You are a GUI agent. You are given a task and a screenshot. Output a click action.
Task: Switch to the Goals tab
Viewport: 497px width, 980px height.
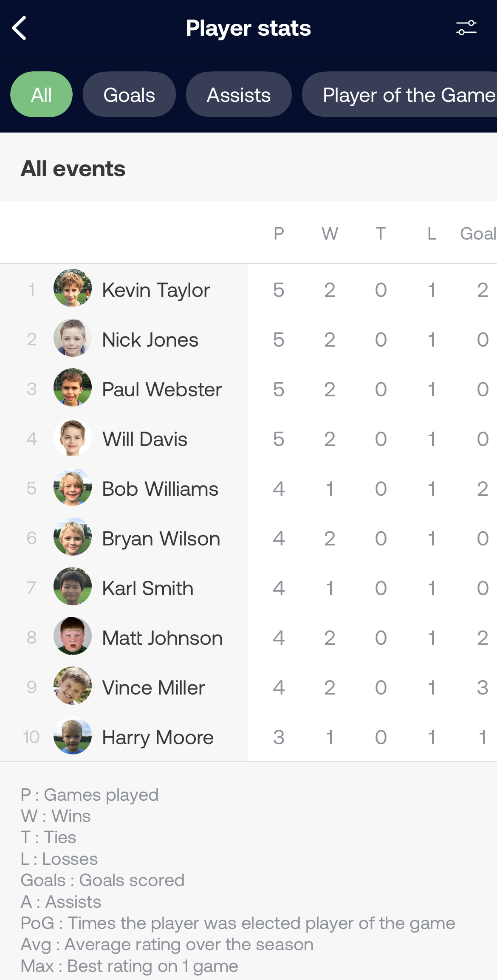click(x=129, y=94)
